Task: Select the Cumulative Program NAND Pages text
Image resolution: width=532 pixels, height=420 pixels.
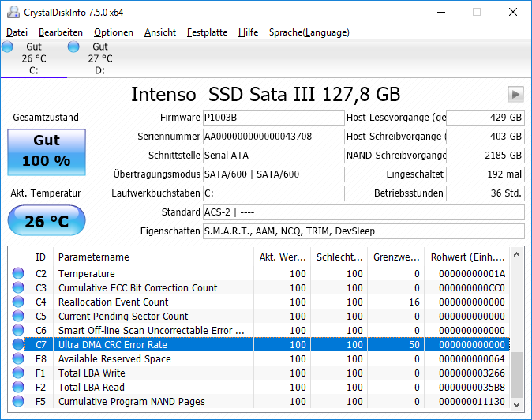Action: 132,402
